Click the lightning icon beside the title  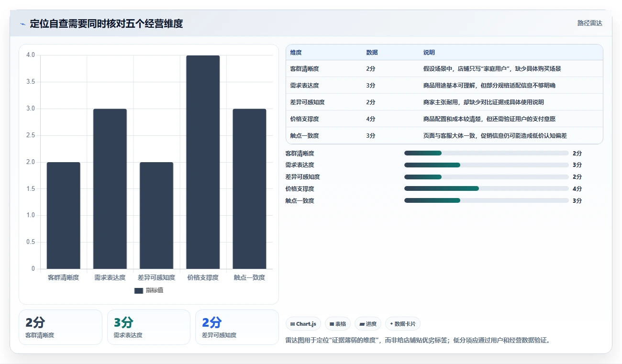click(x=22, y=24)
